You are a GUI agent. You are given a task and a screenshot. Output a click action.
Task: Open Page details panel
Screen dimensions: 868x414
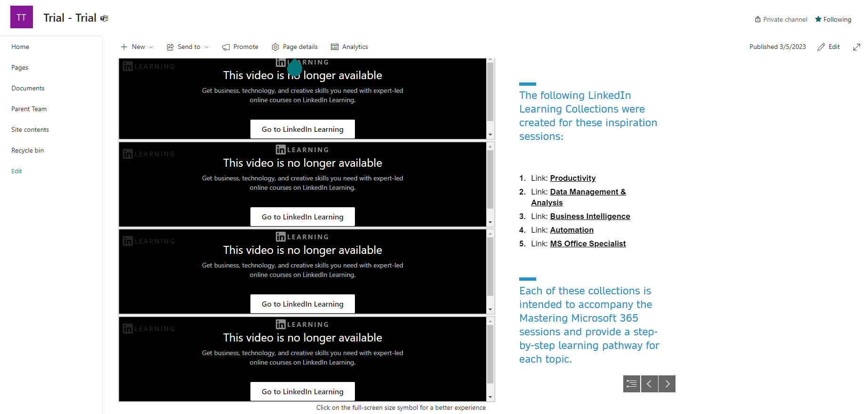pyautogui.click(x=295, y=47)
